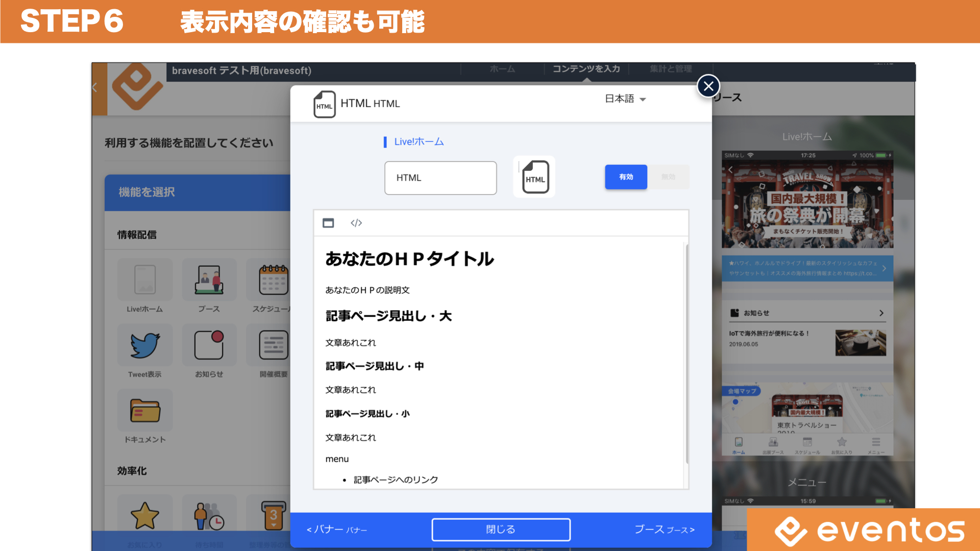
Task: Collapse sidebar with left chevron
Action: click(95, 88)
